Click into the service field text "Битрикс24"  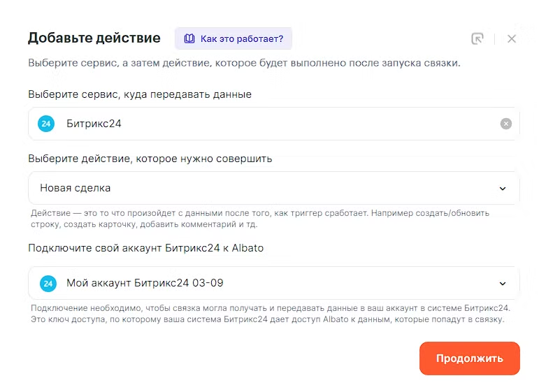point(94,124)
